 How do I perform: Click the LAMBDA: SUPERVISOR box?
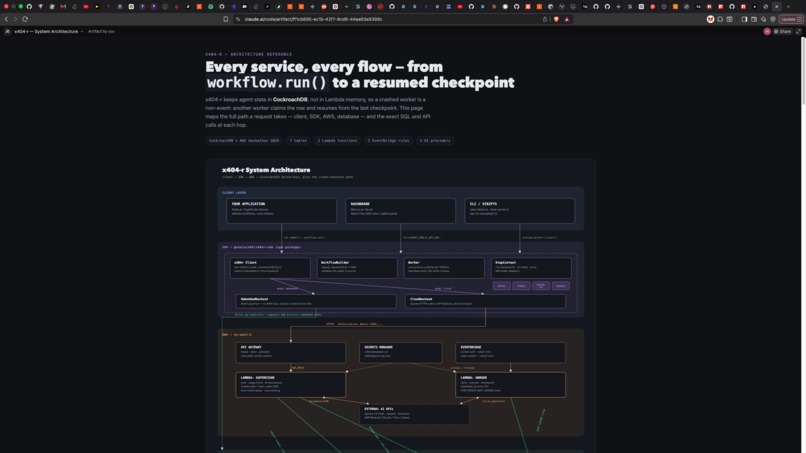pyautogui.click(x=290, y=385)
